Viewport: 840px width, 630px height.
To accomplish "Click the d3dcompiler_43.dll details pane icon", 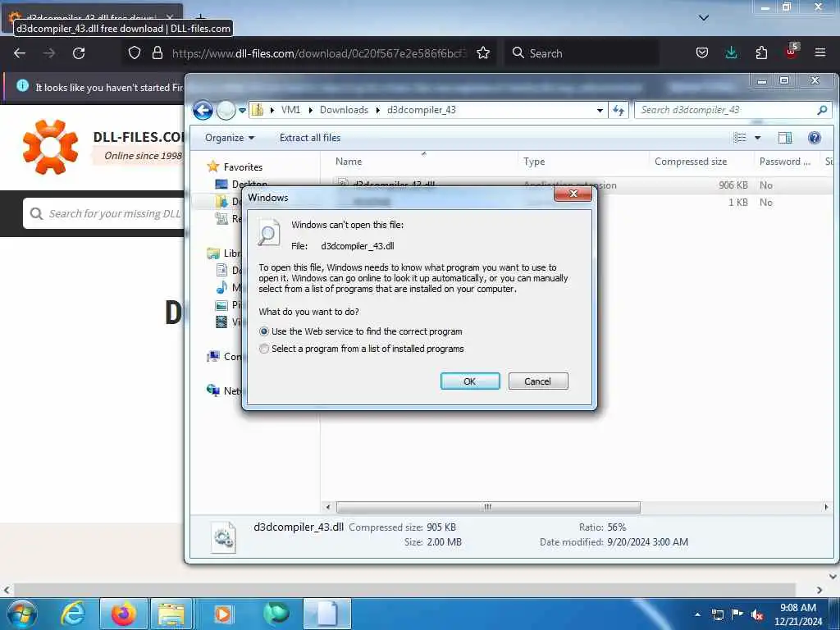I will (x=223, y=536).
